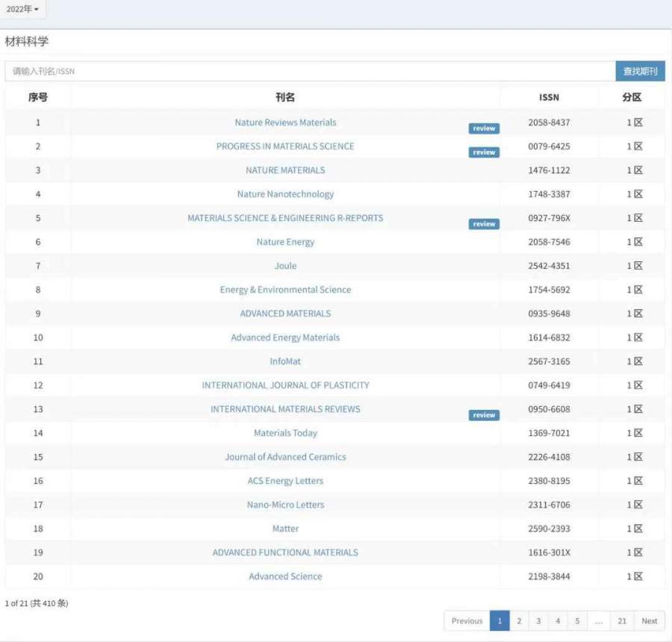Go to pagination page 5
Image resolution: width=672 pixels, height=642 pixels.
(577, 621)
